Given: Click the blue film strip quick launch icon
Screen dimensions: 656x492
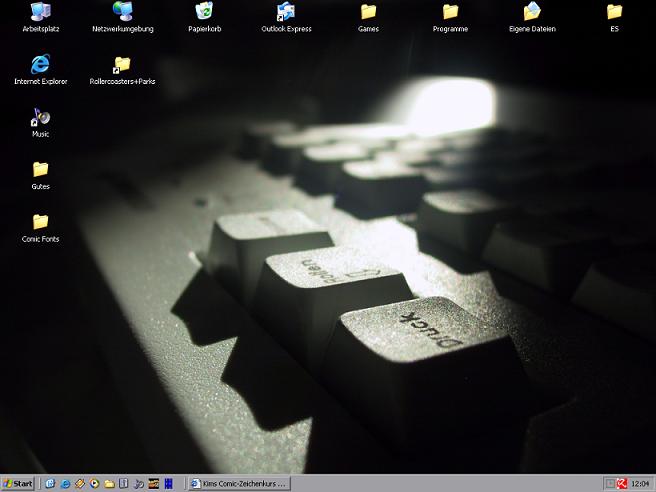Looking at the screenshot, I should (168, 483).
